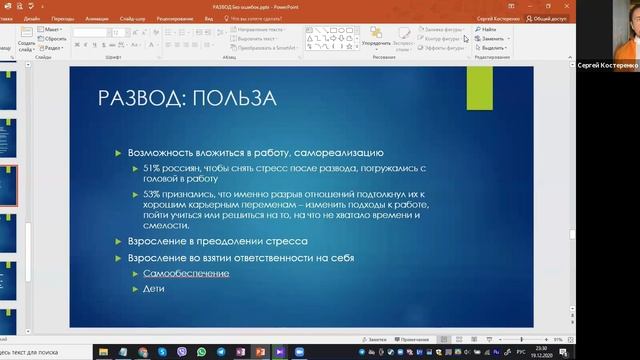Open Telegram from the taskbar
This screenshot has width=640, height=360.
click(221, 352)
